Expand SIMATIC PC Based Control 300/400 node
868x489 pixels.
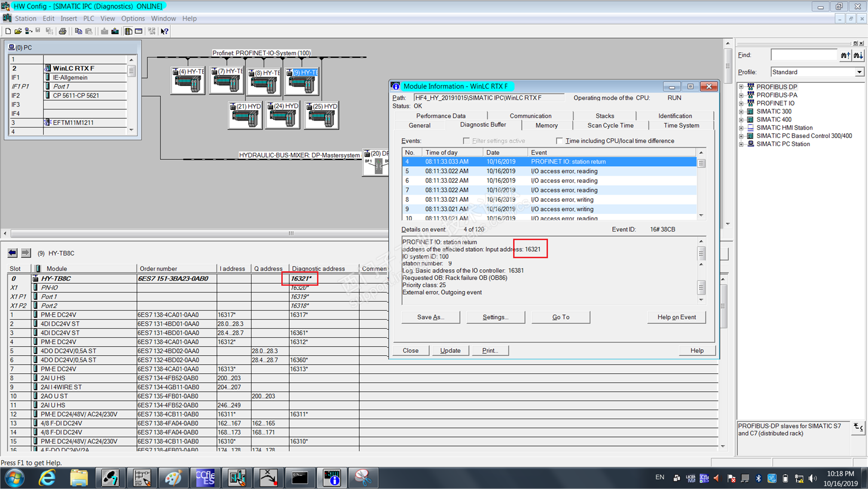[x=741, y=136]
